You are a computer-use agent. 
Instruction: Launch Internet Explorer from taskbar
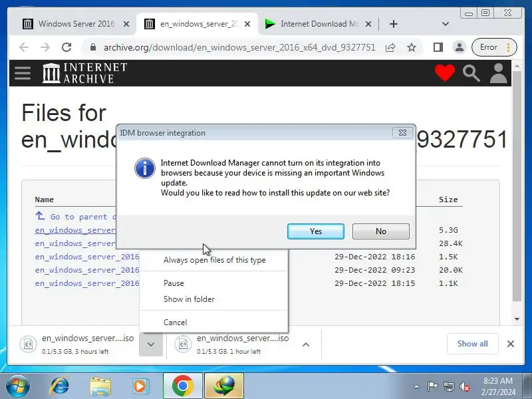click(x=60, y=386)
